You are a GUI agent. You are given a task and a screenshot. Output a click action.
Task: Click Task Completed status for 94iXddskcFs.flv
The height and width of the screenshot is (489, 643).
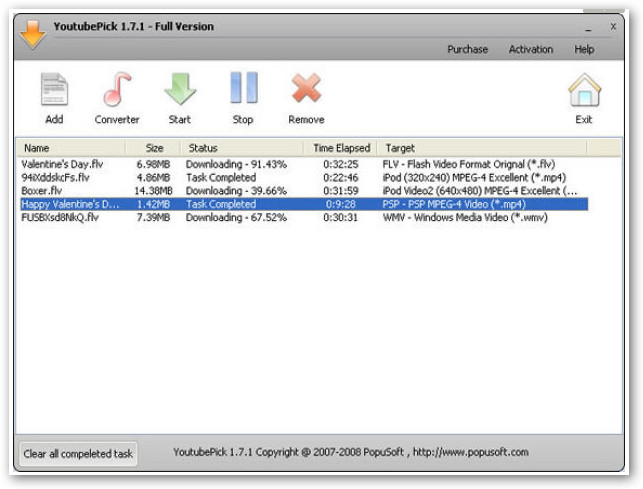tap(221, 178)
